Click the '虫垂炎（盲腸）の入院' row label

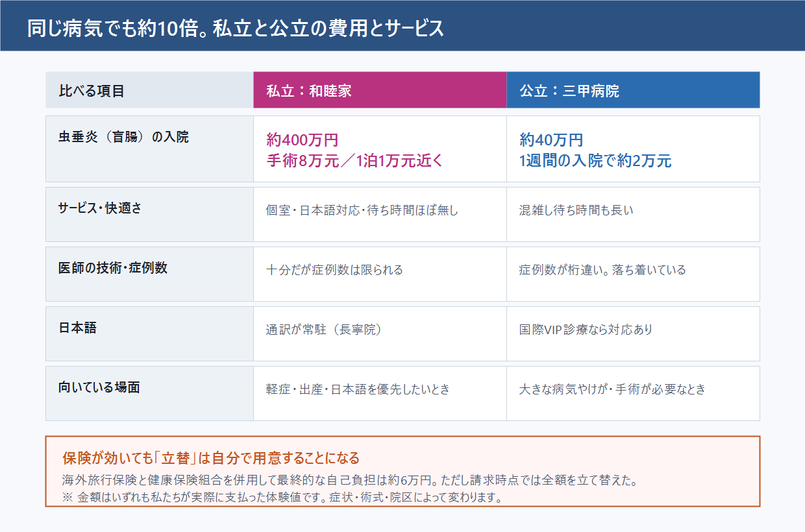click(x=149, y=149)
